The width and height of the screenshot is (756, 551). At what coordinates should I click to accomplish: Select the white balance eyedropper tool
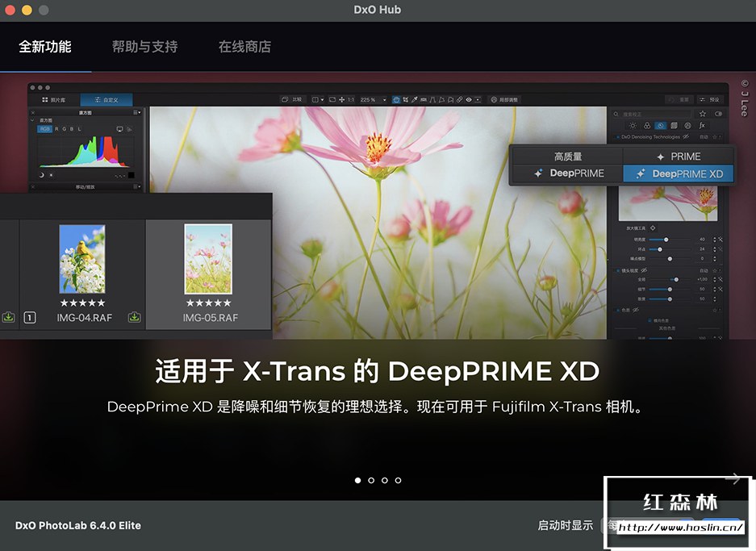(414, 100)
